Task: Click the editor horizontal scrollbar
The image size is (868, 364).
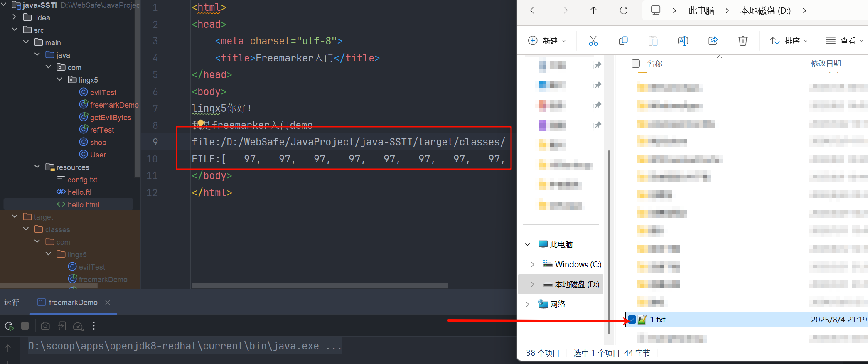Action: (x=320, y=286)
